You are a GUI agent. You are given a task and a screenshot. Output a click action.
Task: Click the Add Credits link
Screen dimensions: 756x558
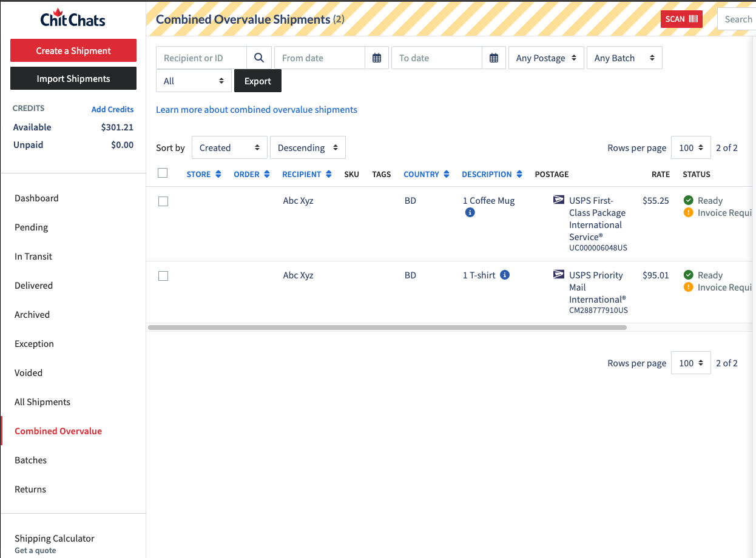pyautogui.click(x=112, y=109)
